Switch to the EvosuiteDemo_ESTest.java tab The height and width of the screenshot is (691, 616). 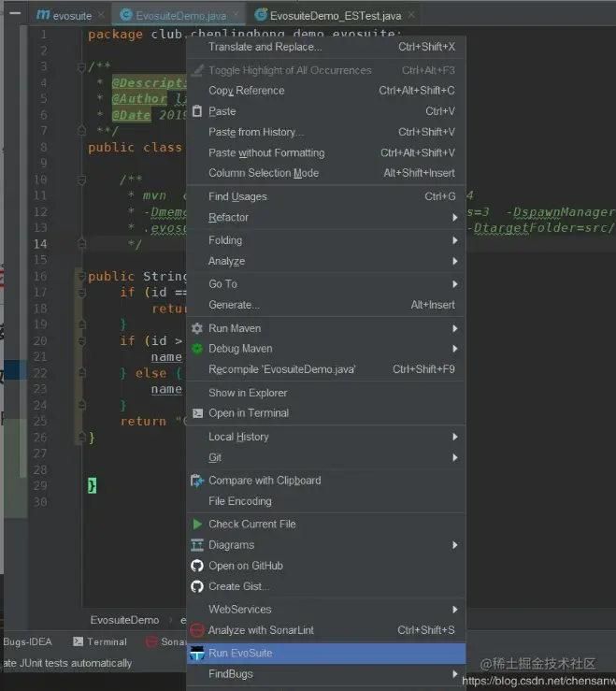pos(336,16)
